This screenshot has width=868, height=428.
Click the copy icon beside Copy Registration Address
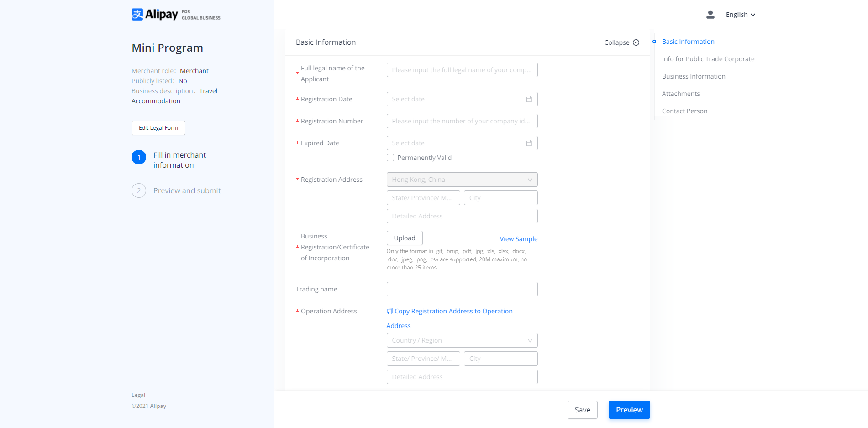coord(389,311)
